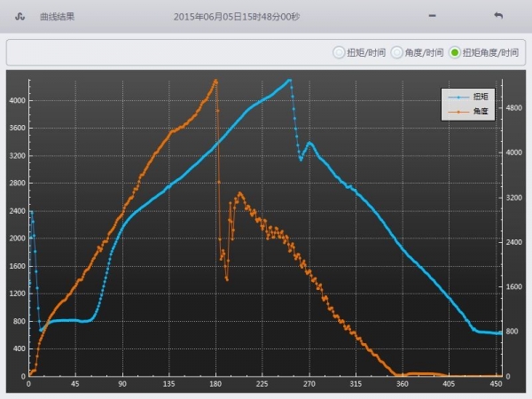532x399 pixels.
Task: Click the back arrow icon
Action: click(x=498, y=16)
